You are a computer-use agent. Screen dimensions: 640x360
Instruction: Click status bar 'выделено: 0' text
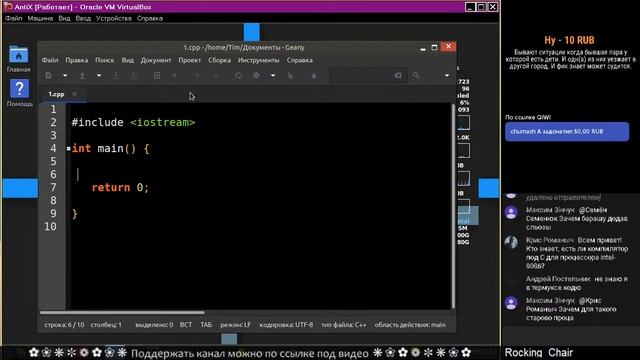(x=154, y=325)
